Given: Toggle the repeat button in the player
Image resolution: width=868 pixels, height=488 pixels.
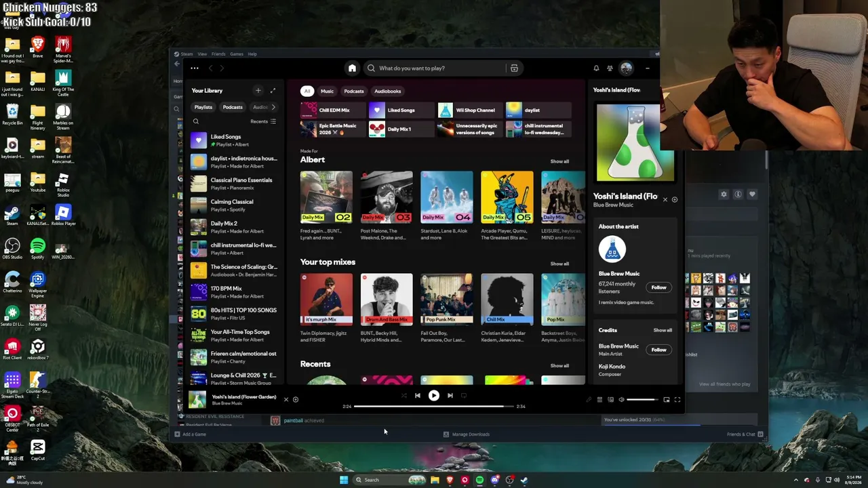Looking at the screenshot, I should (x=464, y=396).
